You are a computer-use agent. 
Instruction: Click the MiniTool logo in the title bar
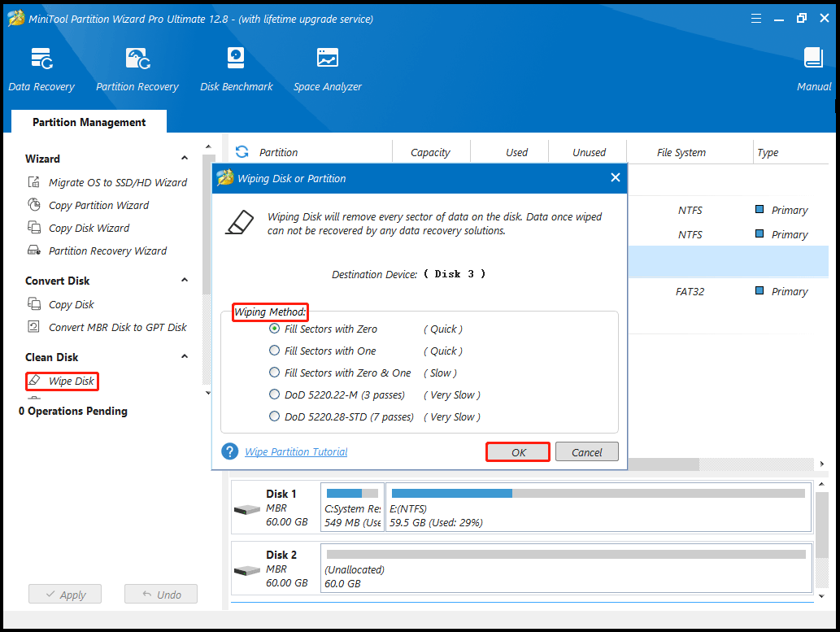[x=15, y=17]
